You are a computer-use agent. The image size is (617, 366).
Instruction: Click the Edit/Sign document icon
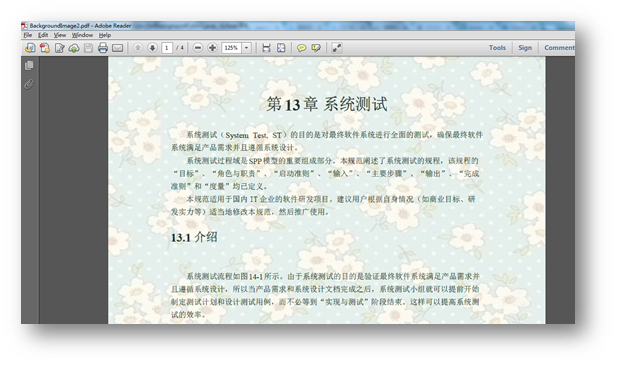pyautogui.click(x=59, y=48)
